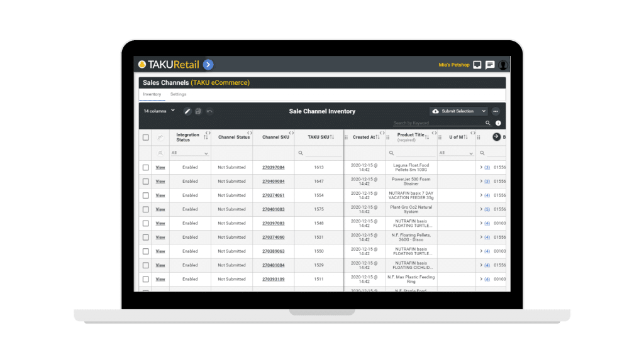Sort by Integration Status arrows
The width and height of the screenshot is (644, 362).
pos(206,137)
